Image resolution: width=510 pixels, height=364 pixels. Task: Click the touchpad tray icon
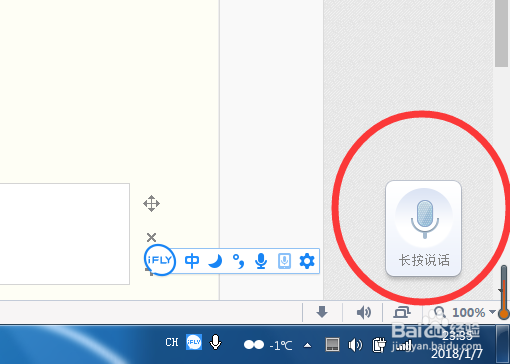(332, 345)
